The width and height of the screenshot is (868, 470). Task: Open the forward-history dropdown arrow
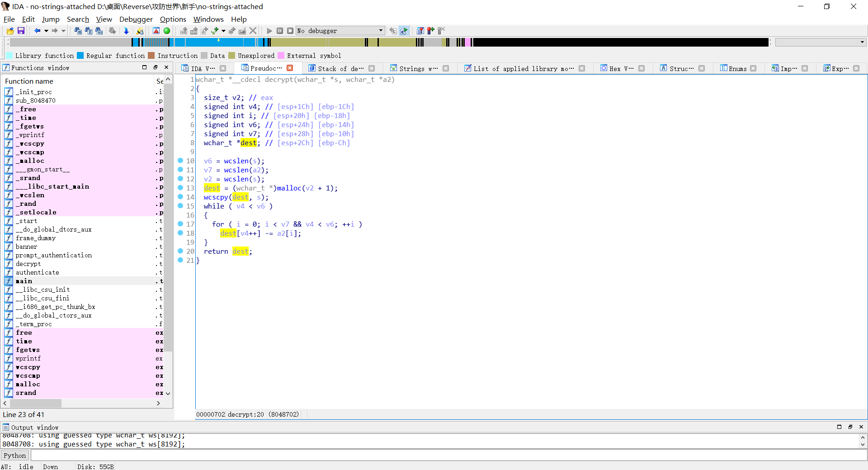click(63, 31)
